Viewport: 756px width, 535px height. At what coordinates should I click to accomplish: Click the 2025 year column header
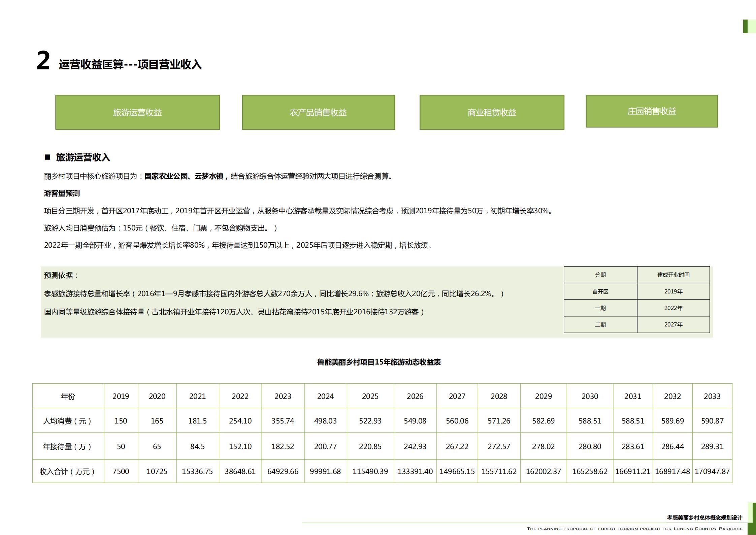click(370, 396)
